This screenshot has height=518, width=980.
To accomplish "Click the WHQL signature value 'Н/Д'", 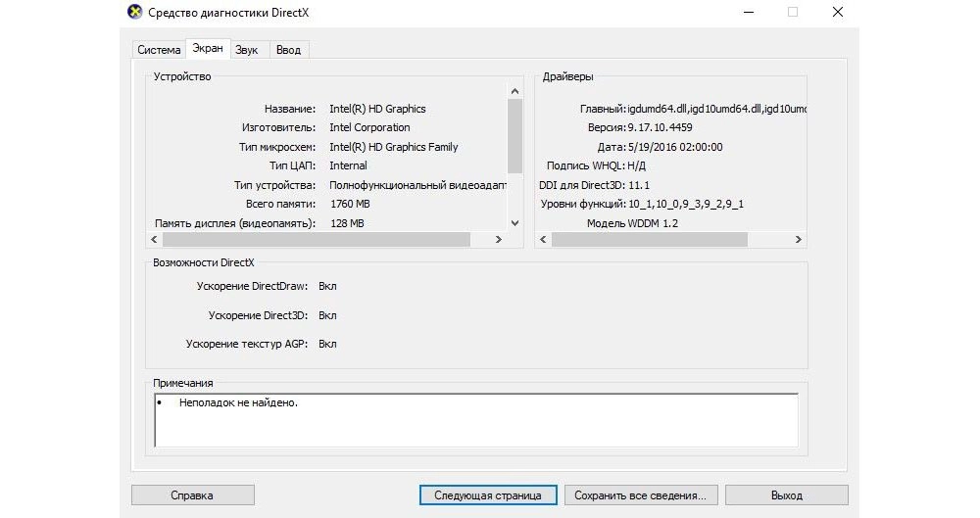I will pos(637,165).
